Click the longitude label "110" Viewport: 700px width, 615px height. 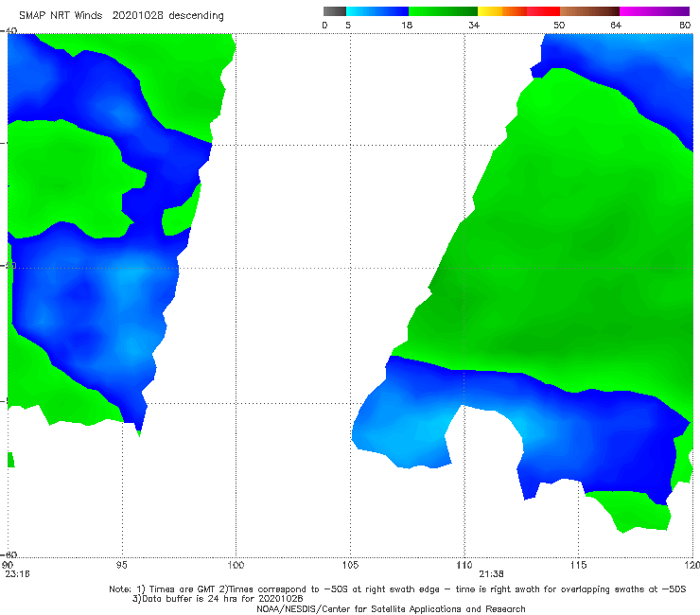point(464,565)
